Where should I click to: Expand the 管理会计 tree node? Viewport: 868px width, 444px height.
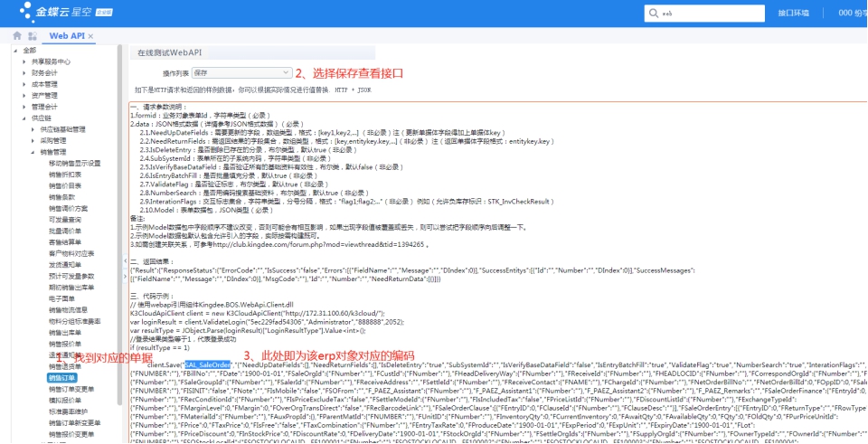24,107
